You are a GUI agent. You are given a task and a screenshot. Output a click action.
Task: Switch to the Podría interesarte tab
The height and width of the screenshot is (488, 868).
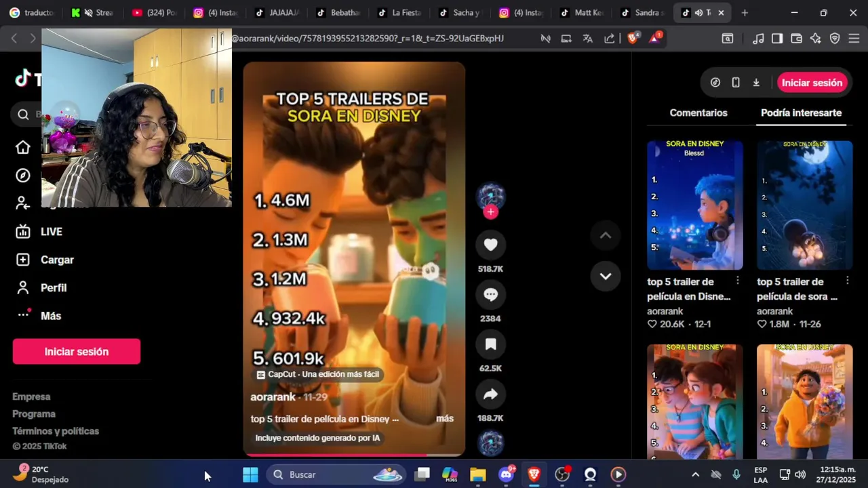coord(801,113)
